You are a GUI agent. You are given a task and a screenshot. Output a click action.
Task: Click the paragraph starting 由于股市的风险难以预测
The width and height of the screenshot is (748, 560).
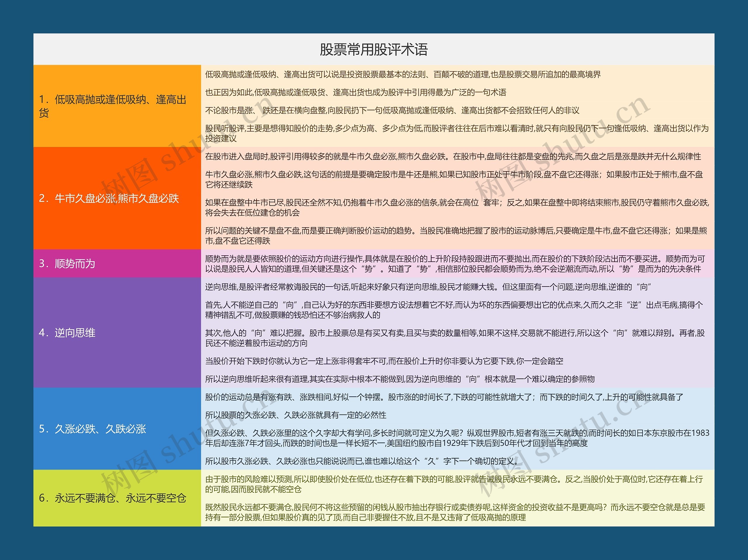(454, 484)
